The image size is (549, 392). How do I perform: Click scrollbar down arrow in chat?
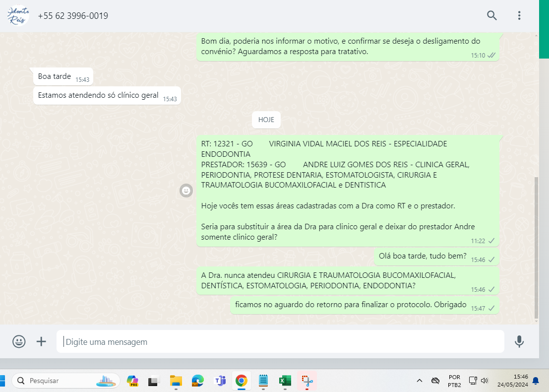tap(536, 321)
